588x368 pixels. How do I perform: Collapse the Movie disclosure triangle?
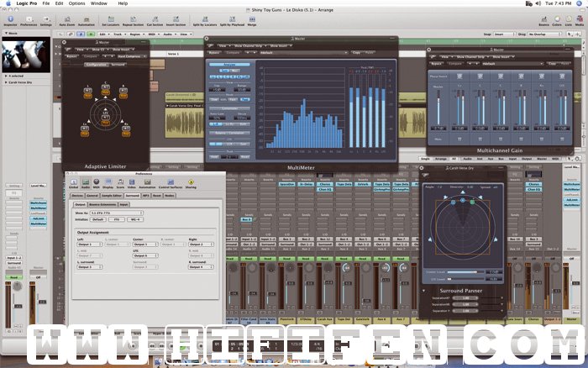[6, 34]
